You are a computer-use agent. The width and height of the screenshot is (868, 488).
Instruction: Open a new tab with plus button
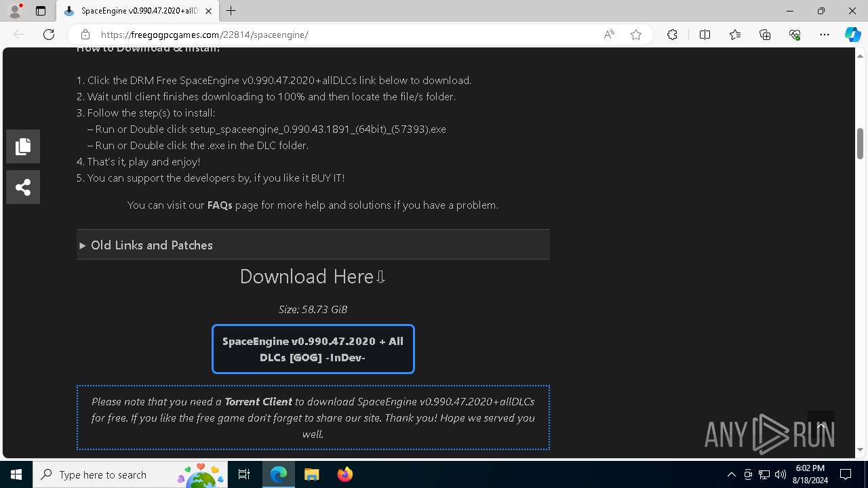[231, 11]
